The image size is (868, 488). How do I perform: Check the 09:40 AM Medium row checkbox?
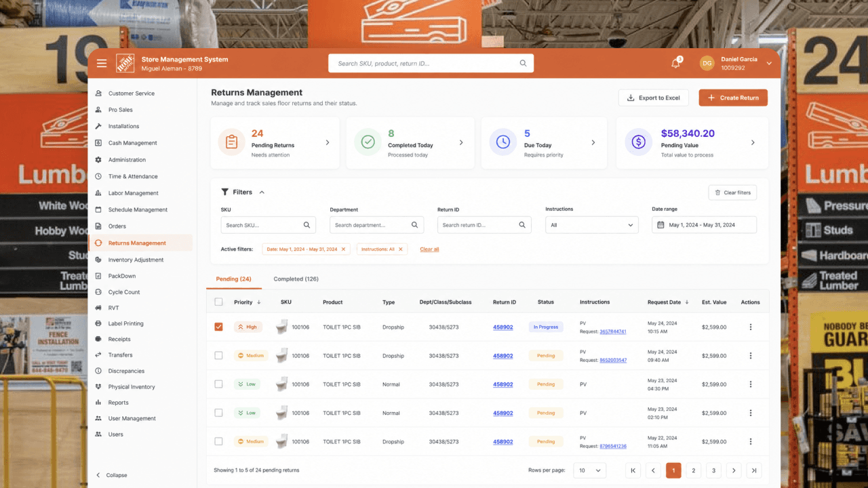point(218,355)
